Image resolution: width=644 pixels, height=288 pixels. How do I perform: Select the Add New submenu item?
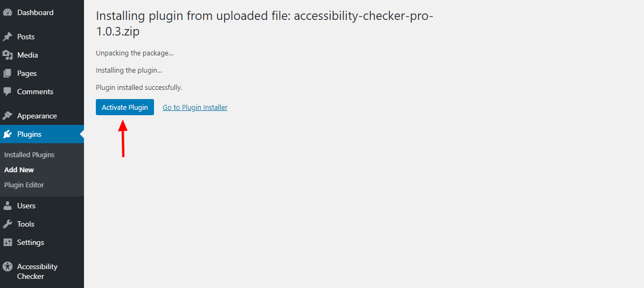pyautogui.click(x=19, y=170)
